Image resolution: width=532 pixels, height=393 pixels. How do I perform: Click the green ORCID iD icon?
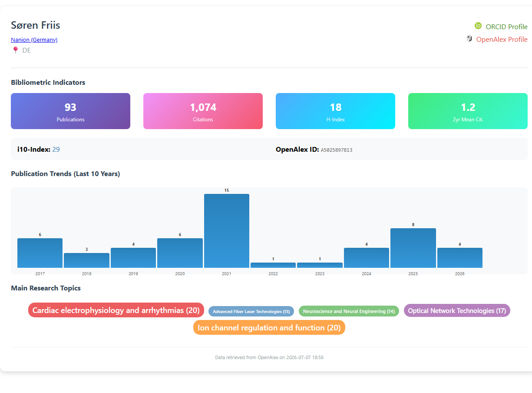[x=478, y=26]
